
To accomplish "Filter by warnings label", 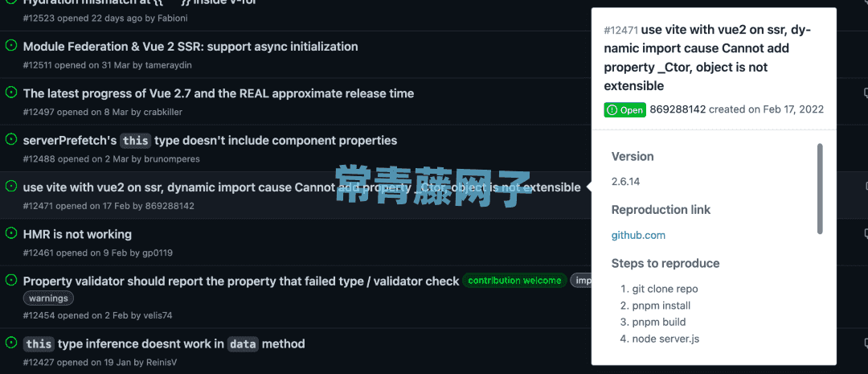I will (x=48, y=298).
